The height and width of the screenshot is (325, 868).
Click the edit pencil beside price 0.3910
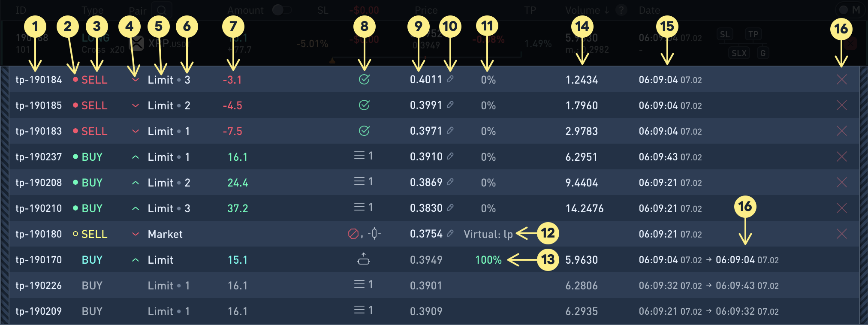450,156
